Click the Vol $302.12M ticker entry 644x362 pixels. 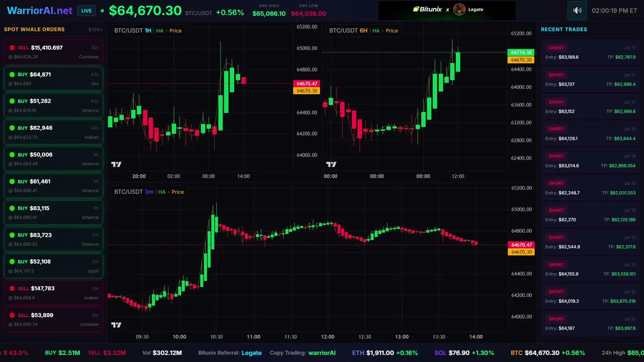click(162, 353)
